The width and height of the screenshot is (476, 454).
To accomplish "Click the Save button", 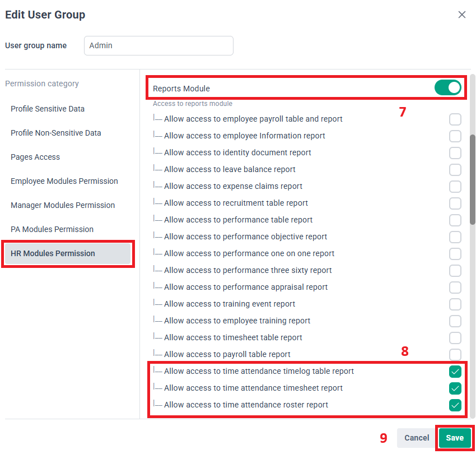I will point(455,438).
